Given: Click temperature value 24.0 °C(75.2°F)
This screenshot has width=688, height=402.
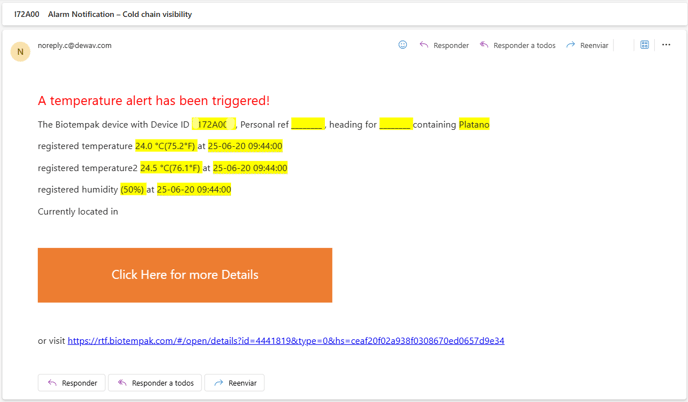Looking at the screenshot, I should coord(165,146).
